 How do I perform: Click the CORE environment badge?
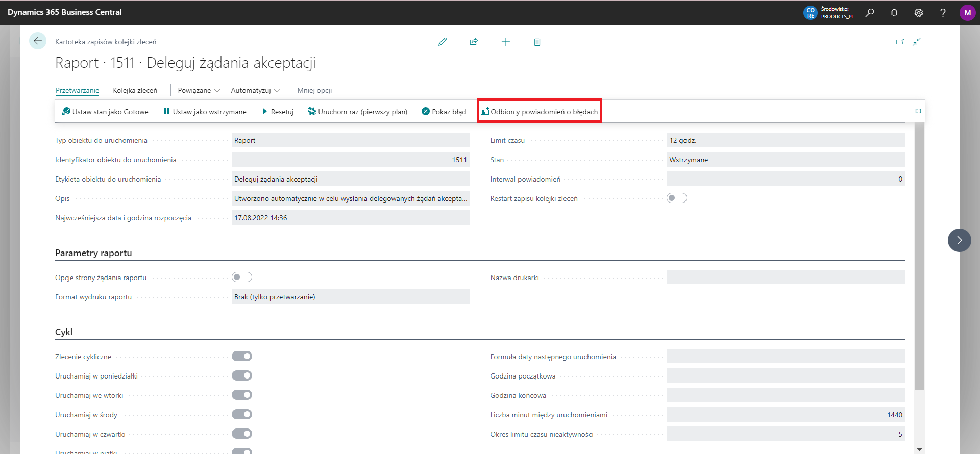pos(810,13)
